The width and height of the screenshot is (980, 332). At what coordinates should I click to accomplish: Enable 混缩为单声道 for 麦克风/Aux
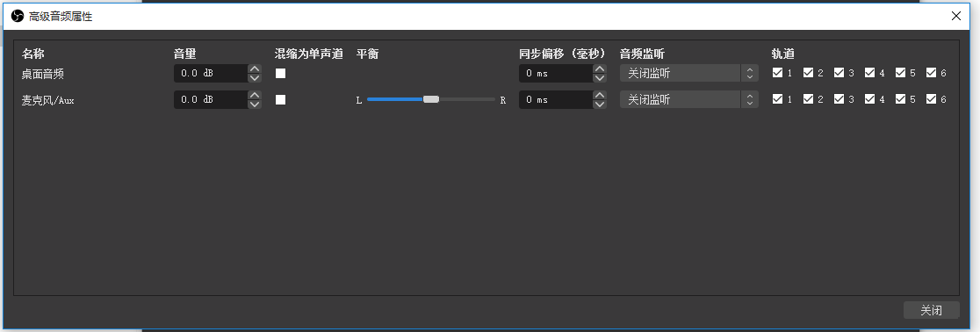pos(281,99)
